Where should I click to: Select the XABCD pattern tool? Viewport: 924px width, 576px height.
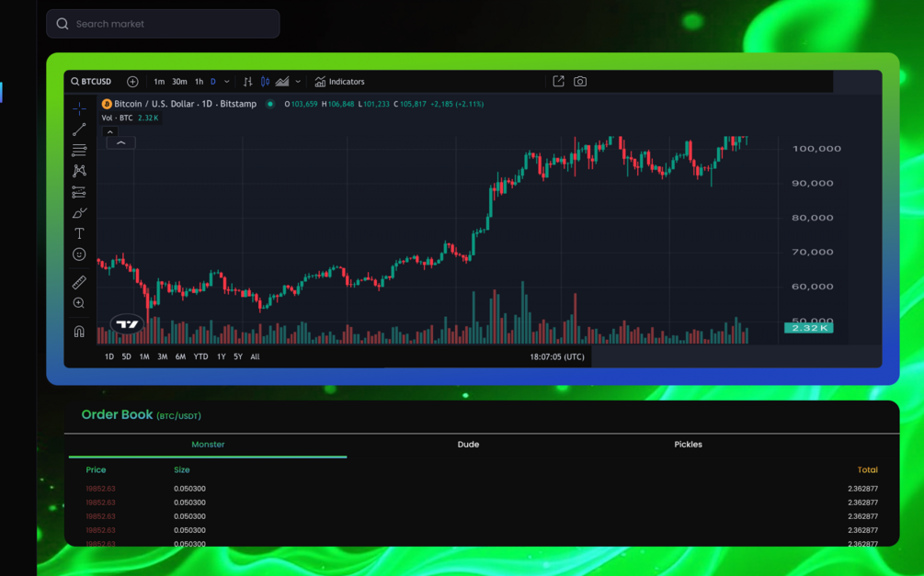point(79,171)
